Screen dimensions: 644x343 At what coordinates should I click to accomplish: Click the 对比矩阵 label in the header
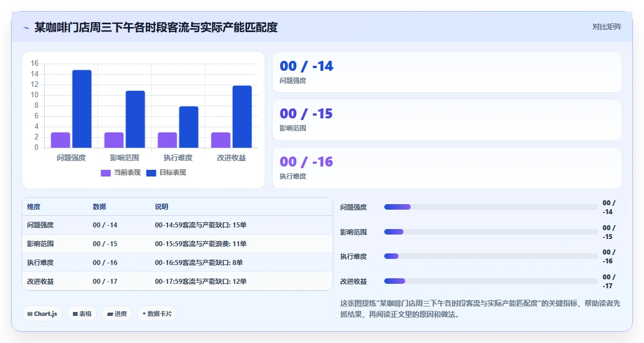[606, 27]
